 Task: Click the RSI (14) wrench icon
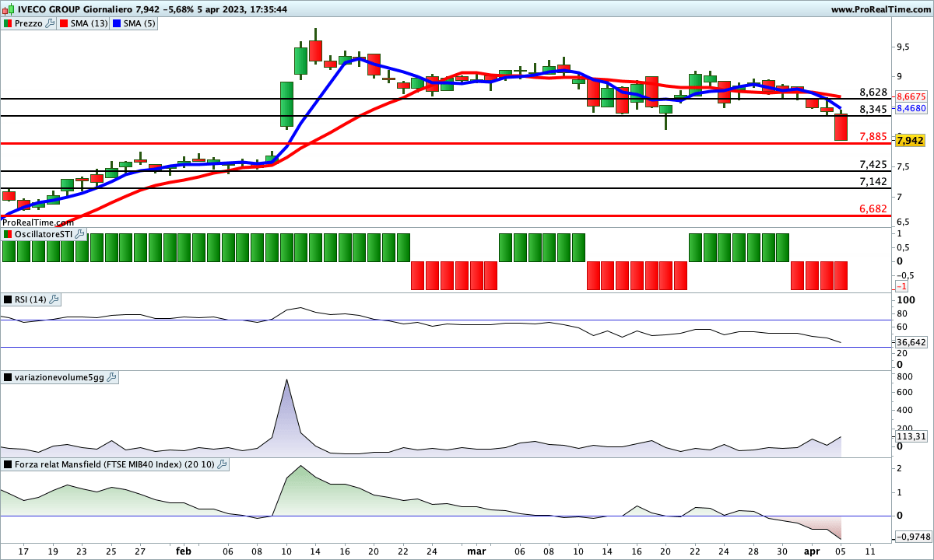[54, 299]
